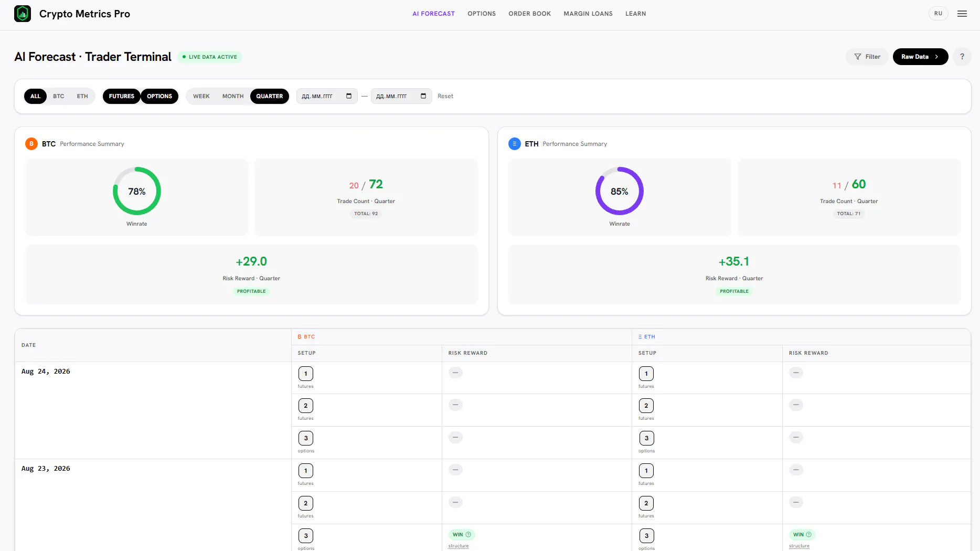This screenshot has height=551, width=980.
Task: Toggle the BTC asset filter
Action: click(x=59, y=96)
